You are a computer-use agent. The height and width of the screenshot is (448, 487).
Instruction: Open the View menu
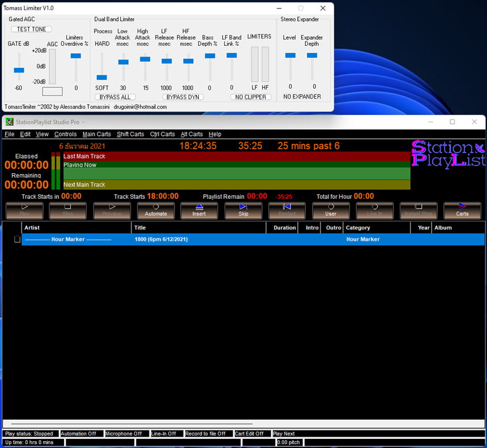pyautogui.click(x=42, y=134)
